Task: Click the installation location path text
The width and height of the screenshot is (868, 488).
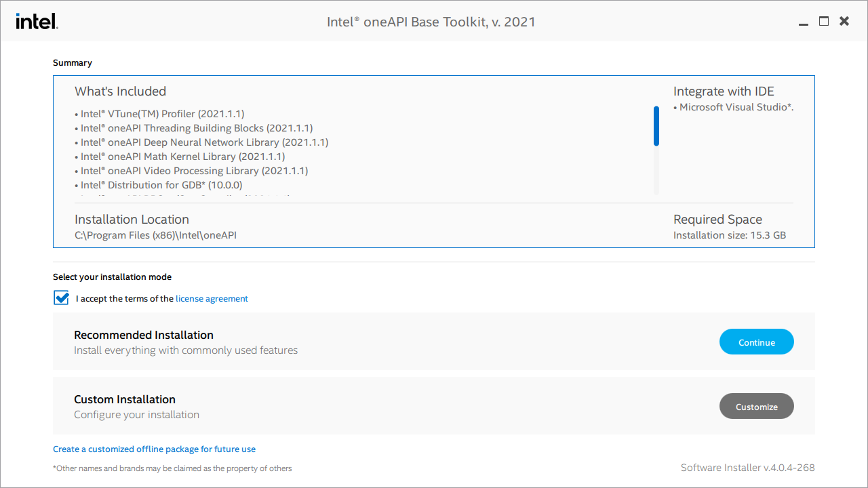Action: pyautogui.click(x=155, y=235)
